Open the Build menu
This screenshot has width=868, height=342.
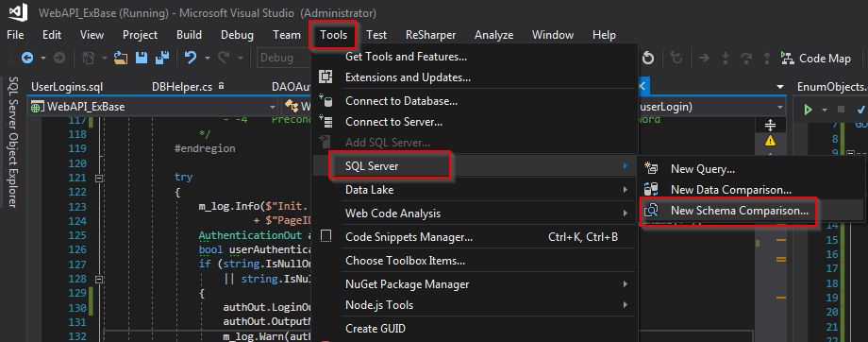click(189, 35)
